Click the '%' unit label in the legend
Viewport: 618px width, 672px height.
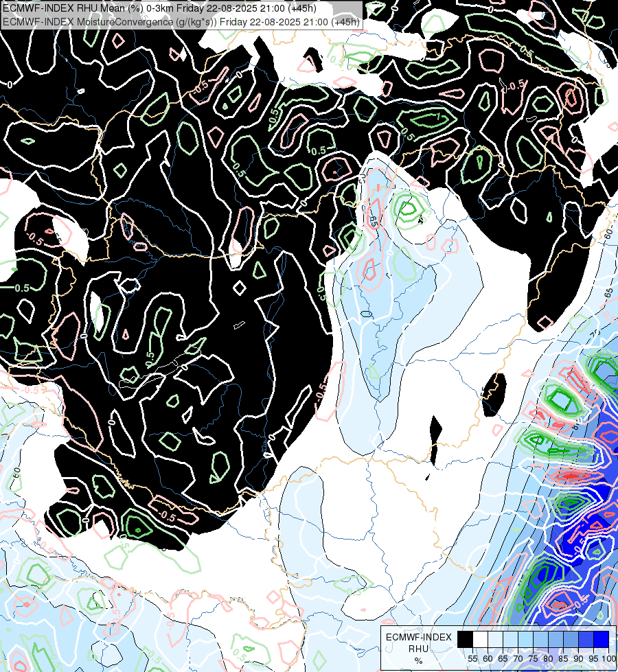[419, 661]
